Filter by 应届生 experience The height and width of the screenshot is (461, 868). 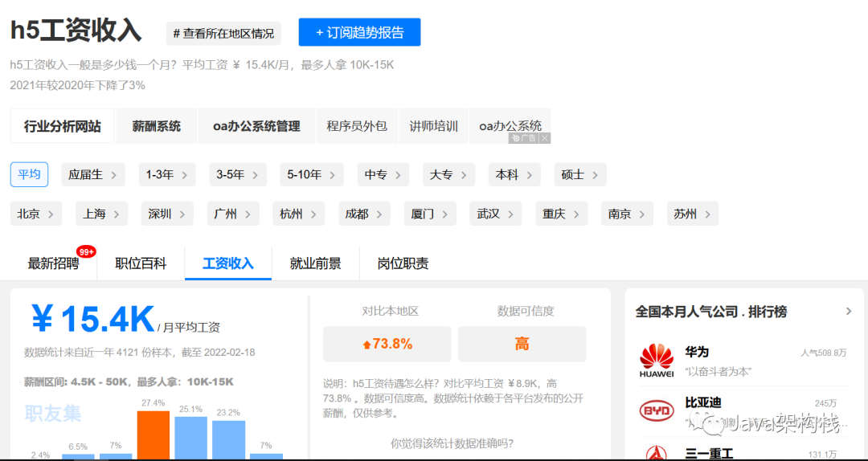(x=93, y=175)
